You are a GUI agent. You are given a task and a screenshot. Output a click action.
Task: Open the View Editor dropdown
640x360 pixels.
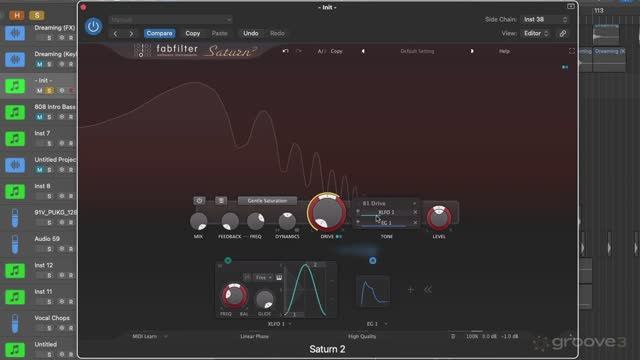click(x=536, y=33)
